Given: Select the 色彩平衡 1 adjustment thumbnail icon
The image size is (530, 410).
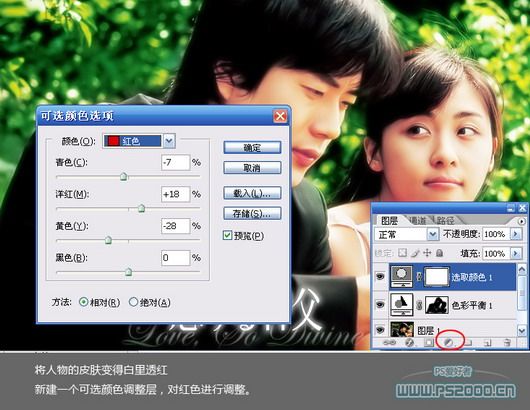Looking at the screenshot, I should pyautogui.click(x=401, y=305).
